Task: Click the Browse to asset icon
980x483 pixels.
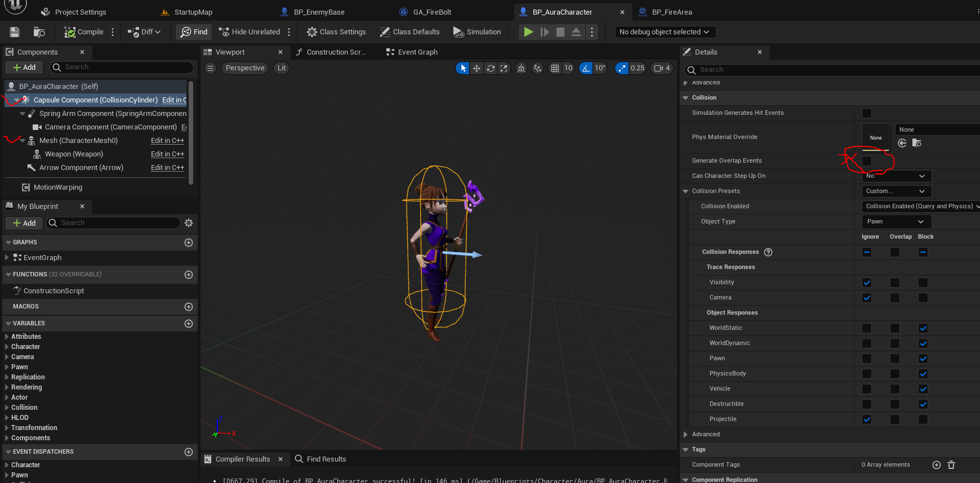Action: [39, 32]
